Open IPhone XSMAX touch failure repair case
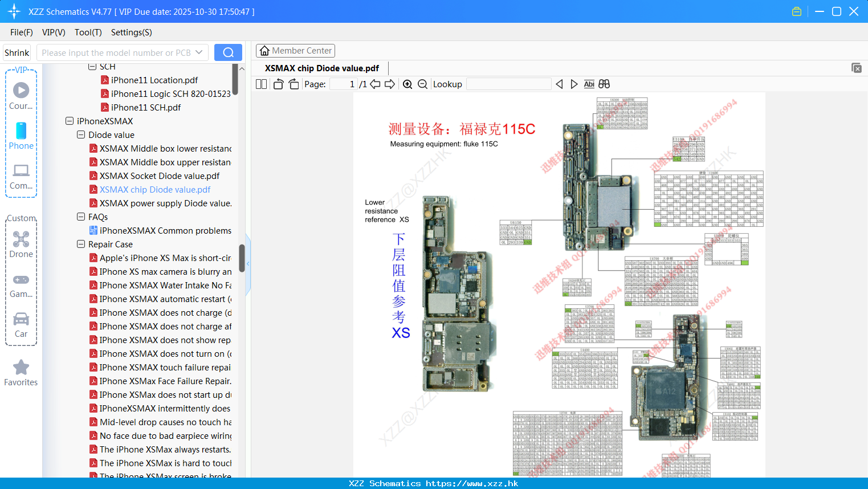 coord(161,367)
